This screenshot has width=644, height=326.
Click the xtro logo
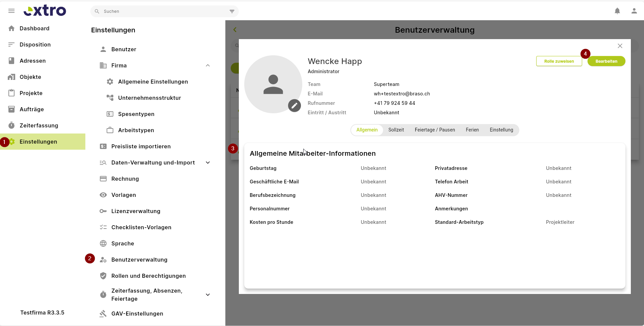point(45,11)
